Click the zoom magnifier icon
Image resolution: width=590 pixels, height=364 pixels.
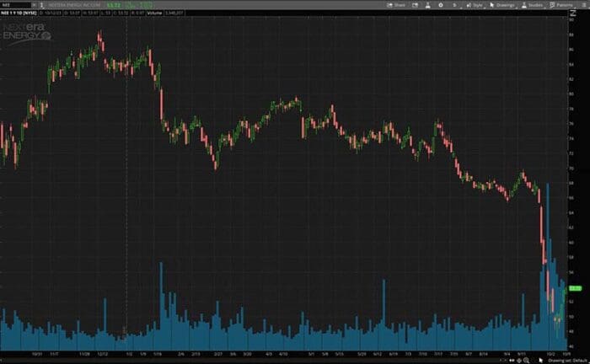pyautogui.click(x=527, y=361)
